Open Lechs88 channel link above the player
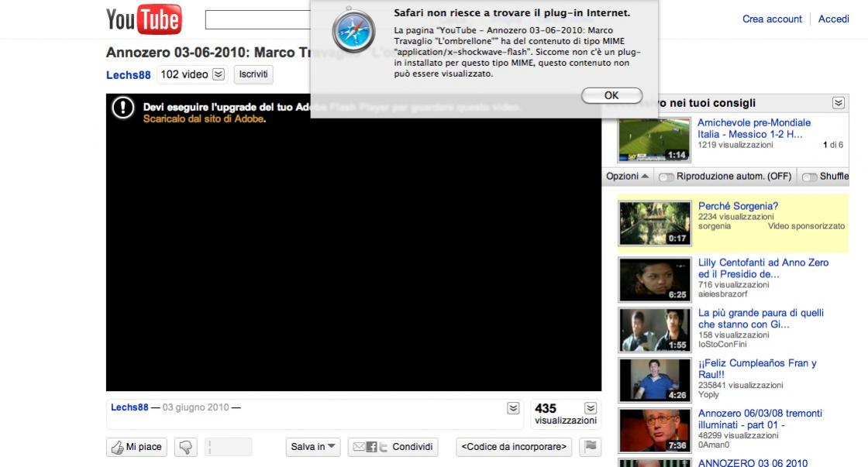The height and width of the screenshot is (467, 868). (128, 74)
